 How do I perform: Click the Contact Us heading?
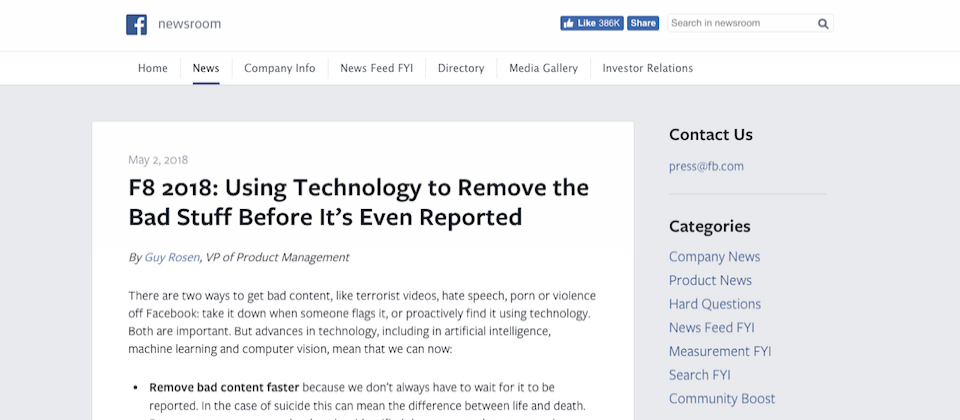coord(711,135)
